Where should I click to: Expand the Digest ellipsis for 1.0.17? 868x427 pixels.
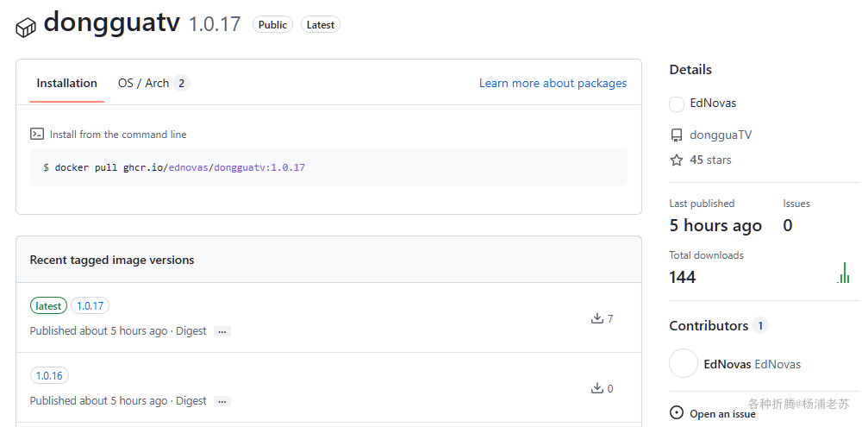[222, 331]
